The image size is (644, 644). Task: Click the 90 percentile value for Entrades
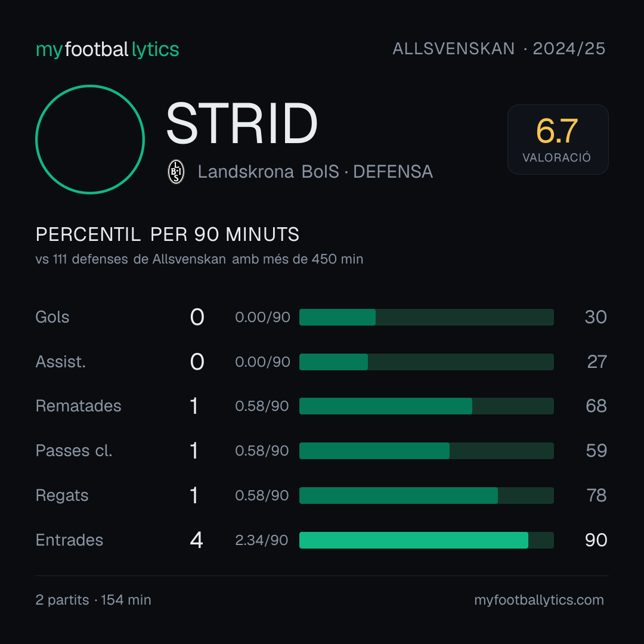point(596,540)
